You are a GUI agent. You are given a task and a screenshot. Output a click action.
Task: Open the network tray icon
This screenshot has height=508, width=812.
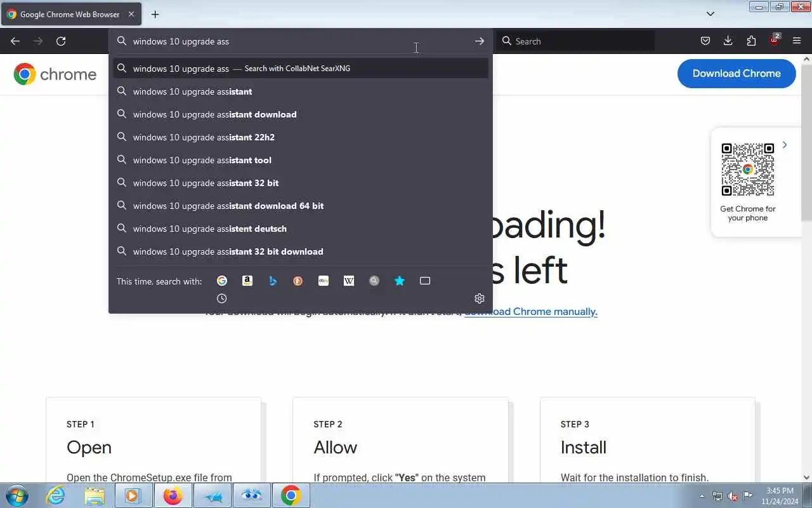coord(717,496)
